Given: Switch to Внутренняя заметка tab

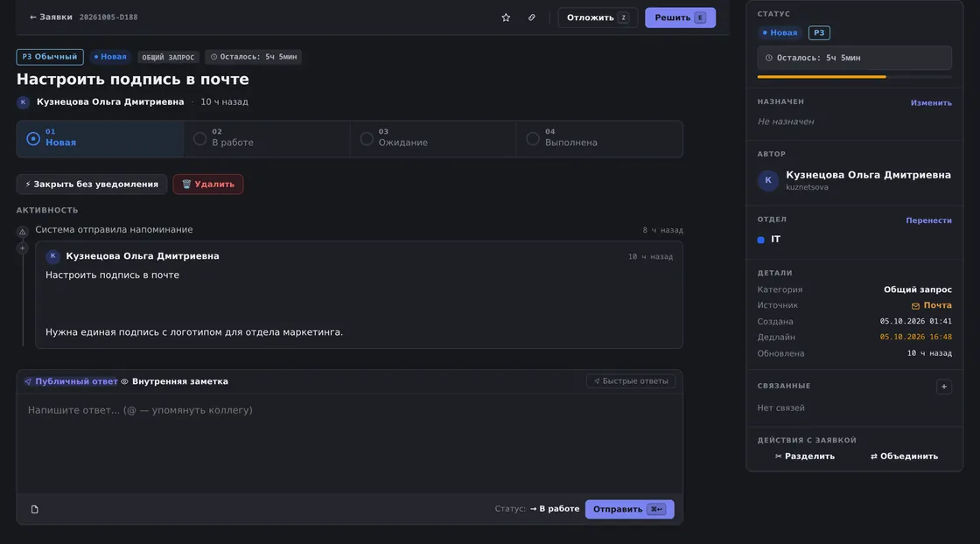Looking at the screenshot, I should pos(174,381).
